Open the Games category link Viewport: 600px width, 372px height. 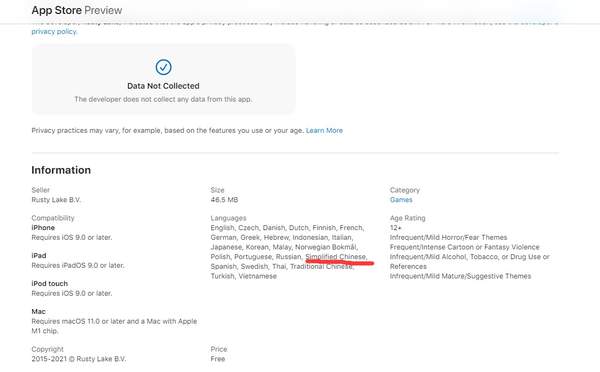[x=401, y=200]
